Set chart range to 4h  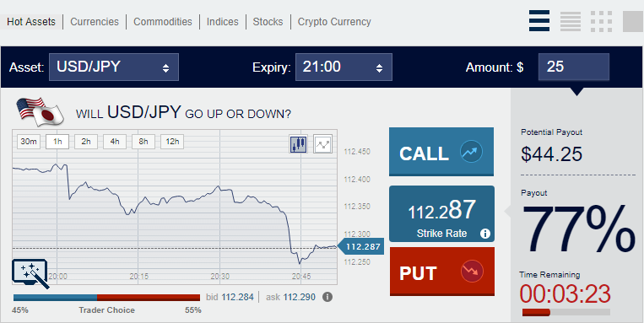tap(115, 142)
